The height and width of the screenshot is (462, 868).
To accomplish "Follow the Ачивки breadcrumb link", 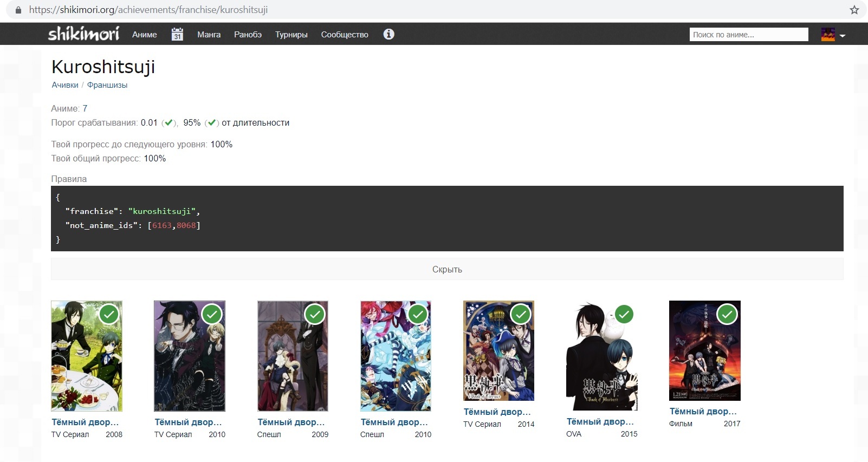I will [65, 85].
